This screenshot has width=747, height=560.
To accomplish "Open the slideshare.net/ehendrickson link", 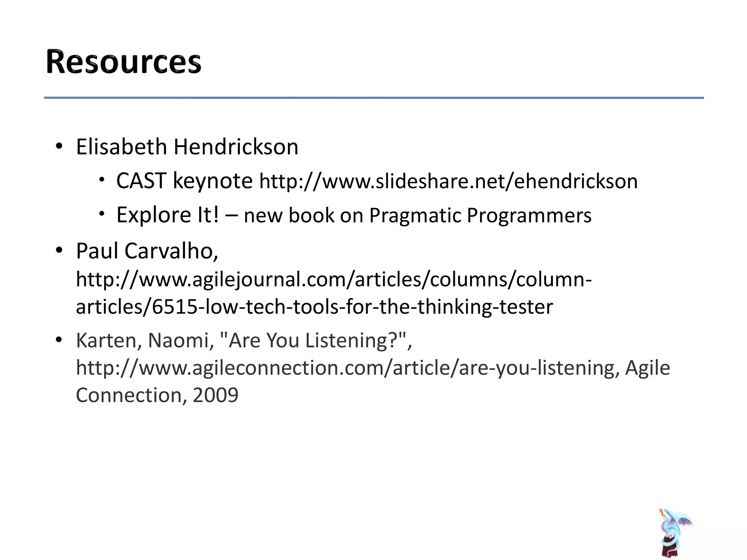I will [x=448, y=181].
